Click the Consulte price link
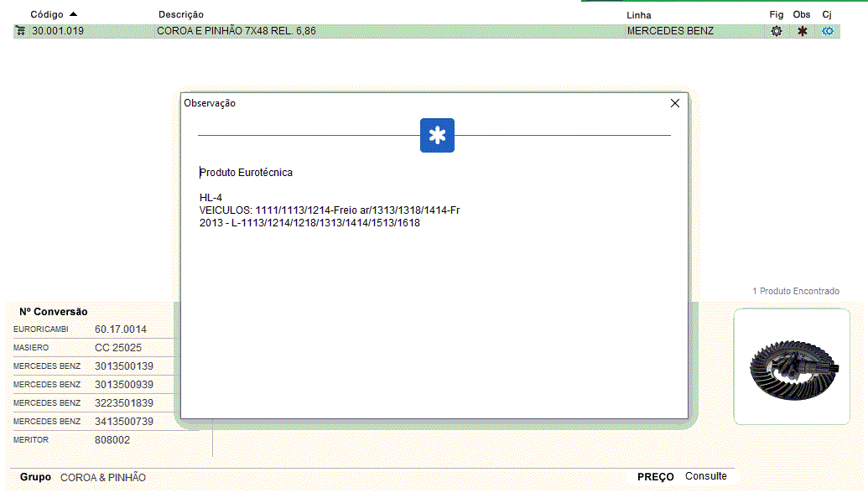Image resolution: width=868 pixels, height=498 pixels. tap(705, 476)
